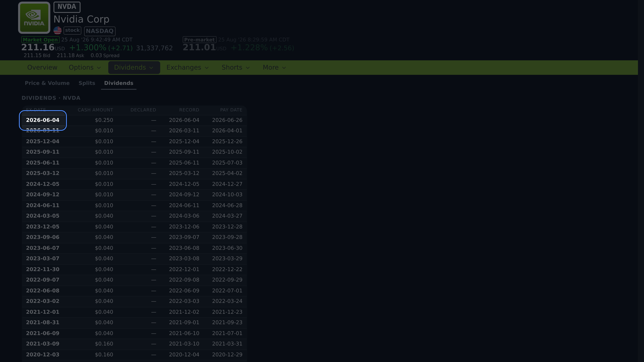
Task: Click the RECORD column header
Action: click(x=189, y=110)
